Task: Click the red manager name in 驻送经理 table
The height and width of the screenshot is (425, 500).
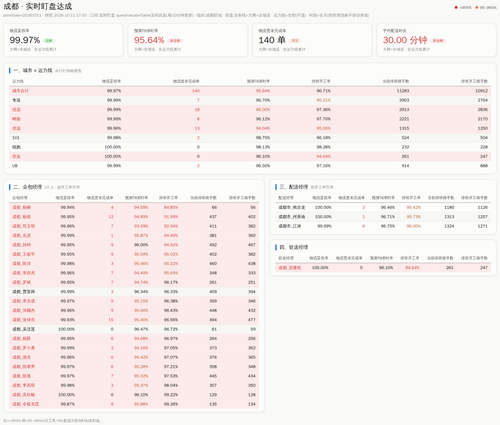Action: point(290,268)
